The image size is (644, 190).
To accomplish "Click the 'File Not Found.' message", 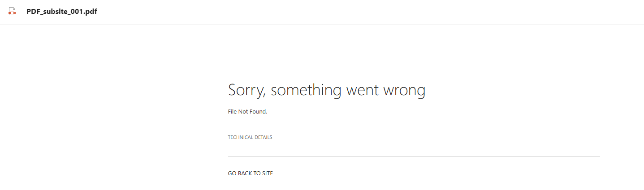I will [x=247, y=111].
